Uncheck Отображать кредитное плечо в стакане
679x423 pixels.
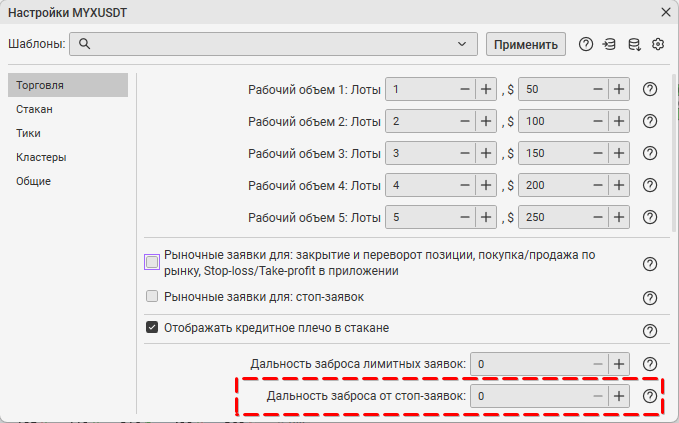(x=152, y=327)
